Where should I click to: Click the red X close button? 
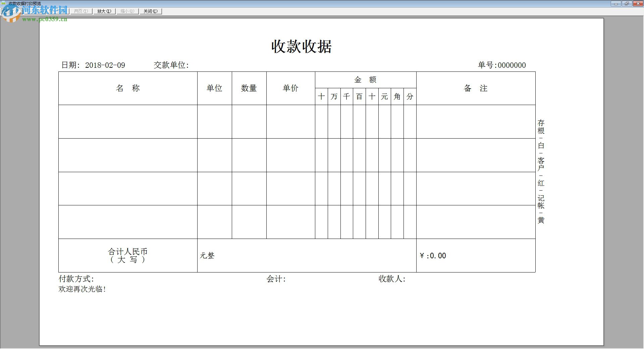638,3
